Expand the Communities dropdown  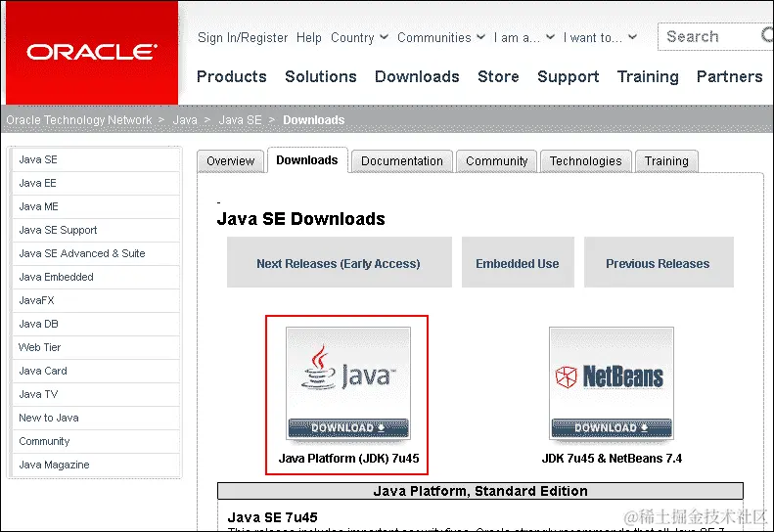pyautogui.click(x=440, y=37)
